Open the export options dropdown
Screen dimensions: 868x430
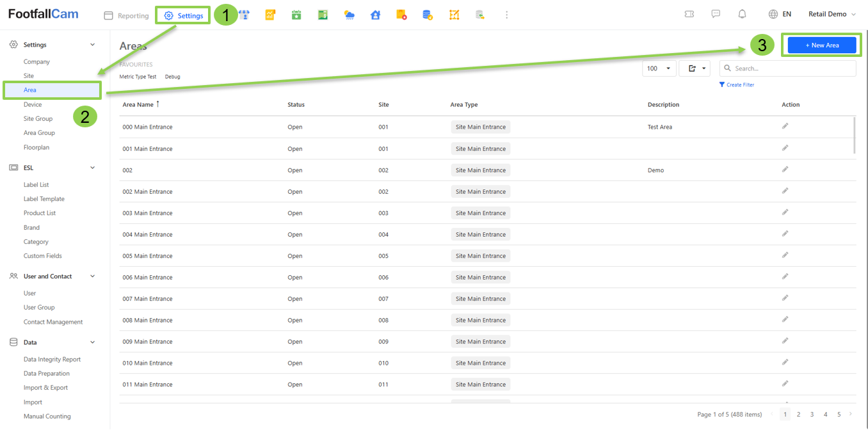point(695,68)
